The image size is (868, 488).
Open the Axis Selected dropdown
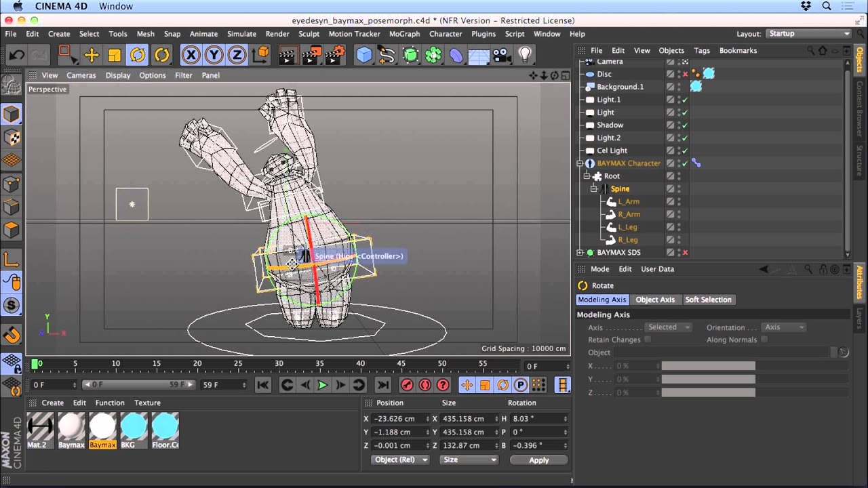[667, 327]
